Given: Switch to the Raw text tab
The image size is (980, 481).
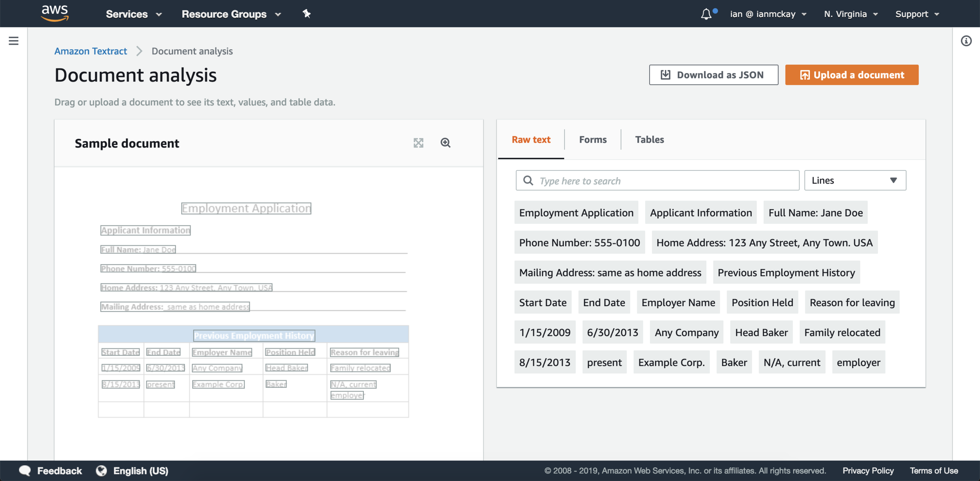Looking at the screenshot, I should click(531, 140).
